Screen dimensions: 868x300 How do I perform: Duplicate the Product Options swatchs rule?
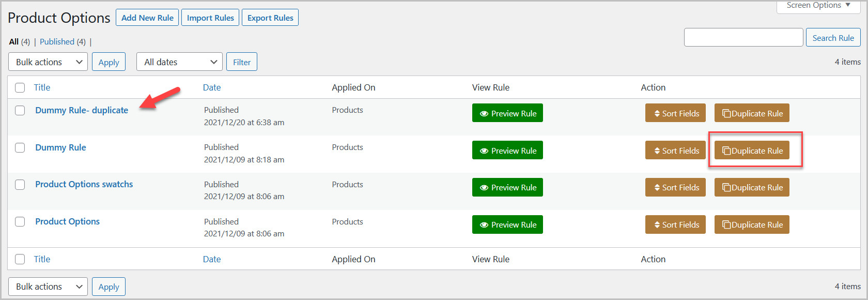(x=752, y=188)
